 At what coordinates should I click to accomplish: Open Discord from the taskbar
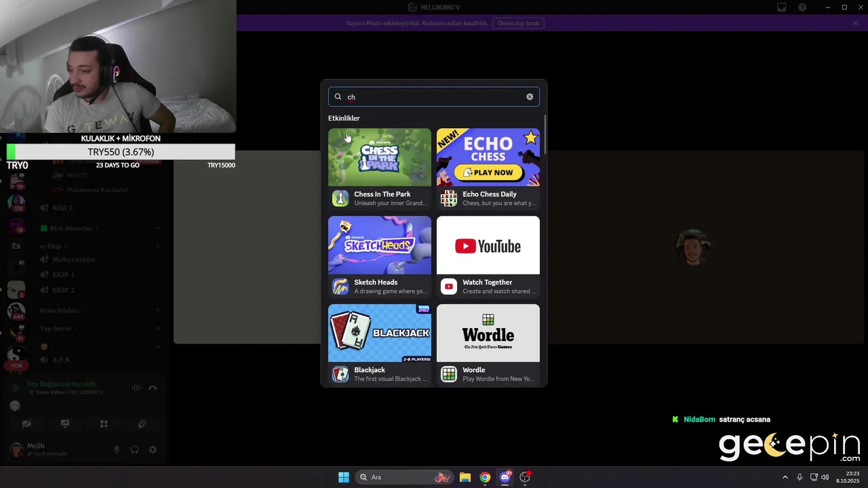tap(505, 477)
